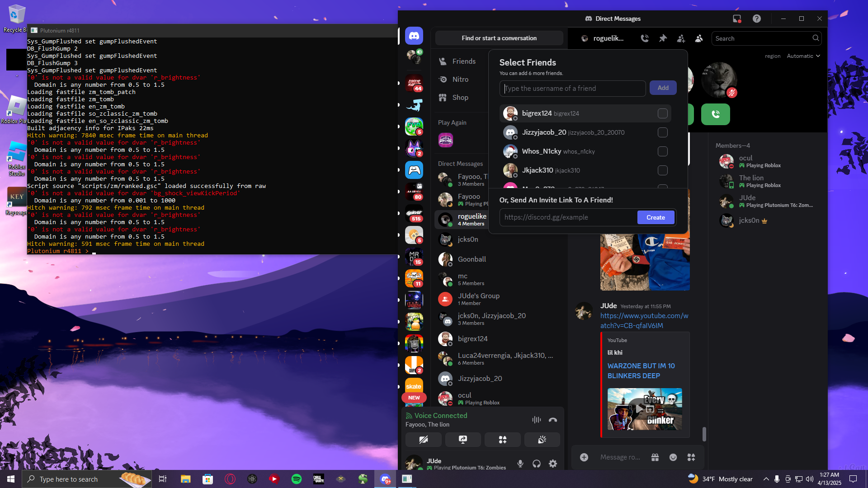The image size is (868, 488).
Task: Toggle the member list icon
Action: click(x=699, y=38)
